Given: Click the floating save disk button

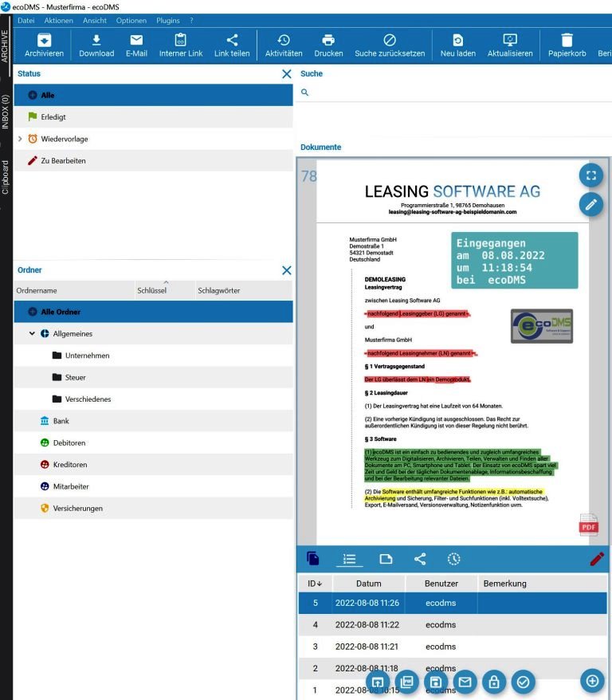Looking at the screenshot, I should (436, 682).
